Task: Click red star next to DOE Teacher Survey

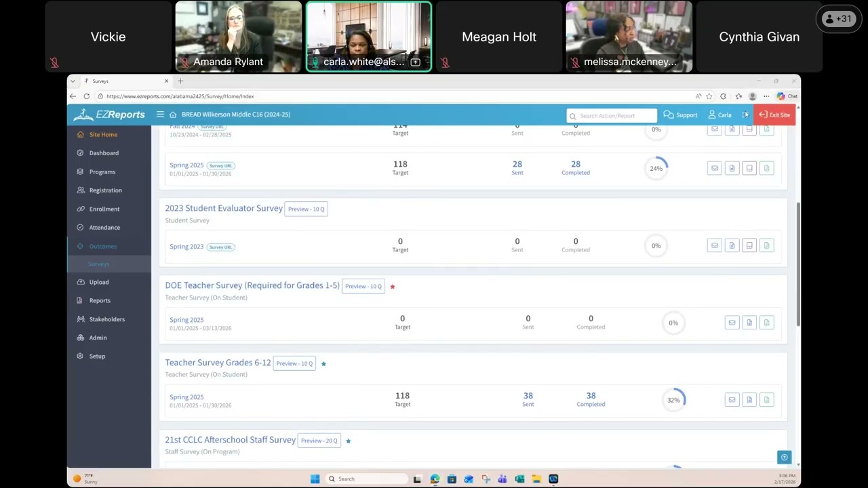Action: (392, 287)
